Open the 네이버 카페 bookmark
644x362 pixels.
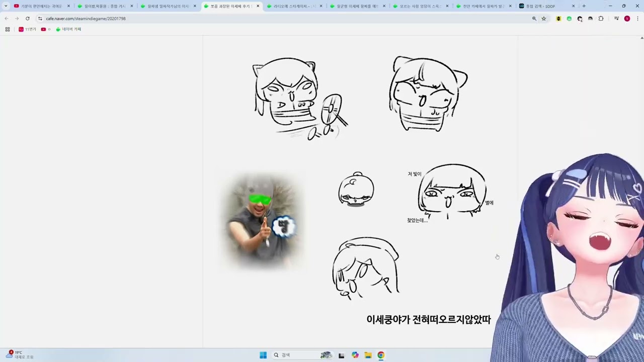(x=68, y=29)
